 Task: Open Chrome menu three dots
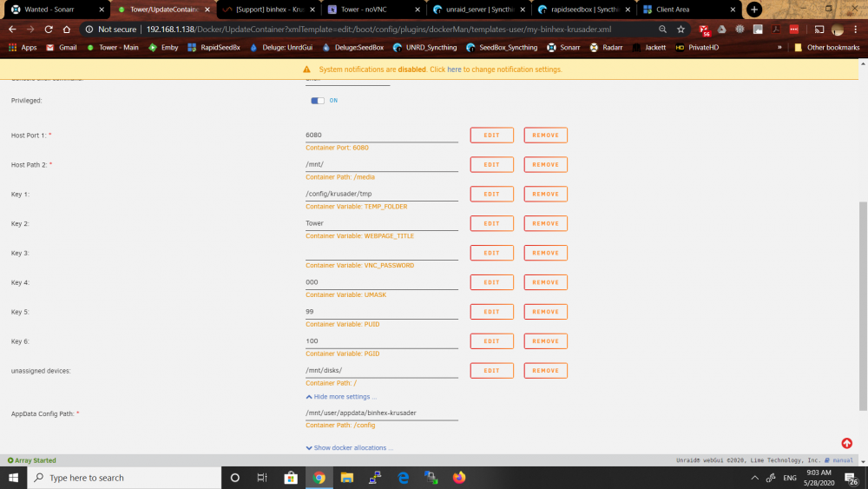(855, 30)
